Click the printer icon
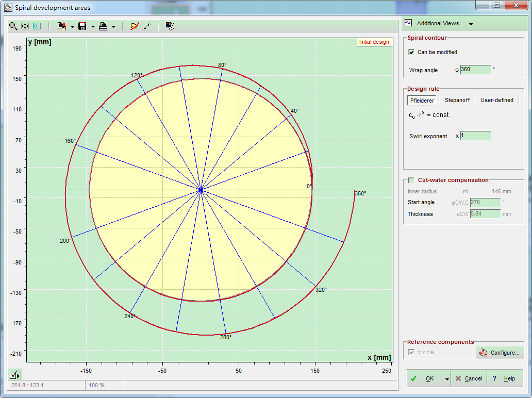532x398 pixels. pyautogui.click(x=103, y=26)
